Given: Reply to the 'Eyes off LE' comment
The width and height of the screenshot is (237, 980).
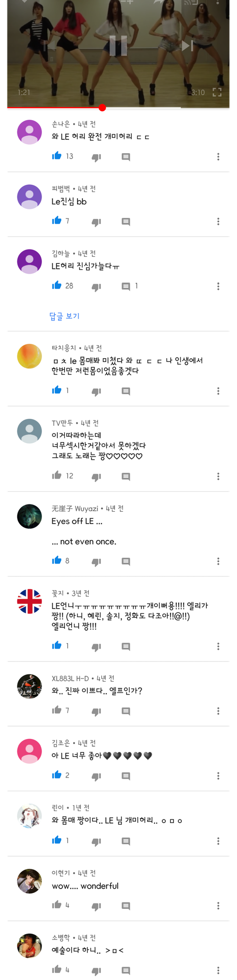Looking at the screenshot, I should [126, 561].
